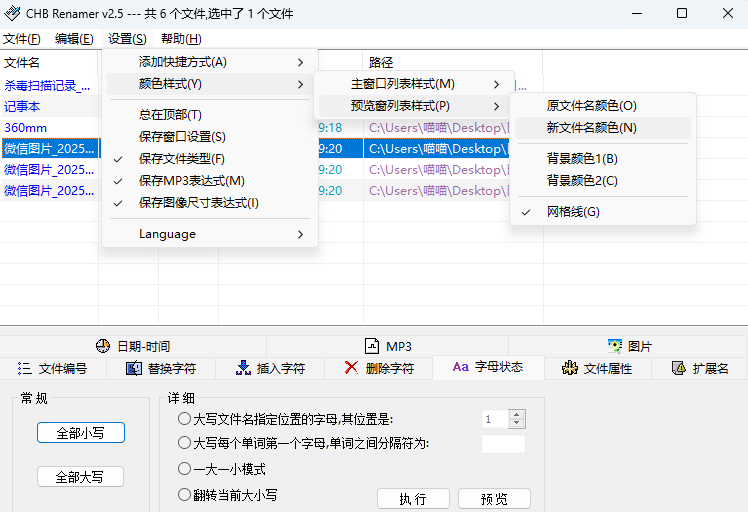Open the 帮助(H) menu
The width and height of the screenshot is (748, 512).
[181, 39]
